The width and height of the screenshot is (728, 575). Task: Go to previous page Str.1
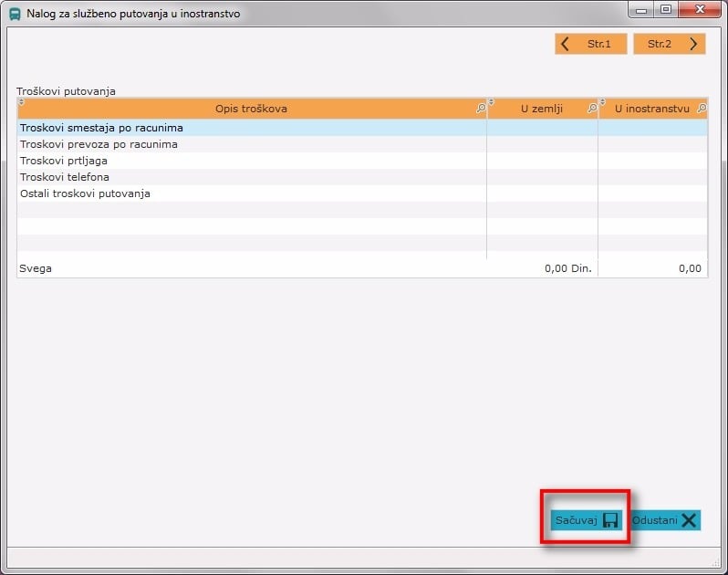point(590,44)
